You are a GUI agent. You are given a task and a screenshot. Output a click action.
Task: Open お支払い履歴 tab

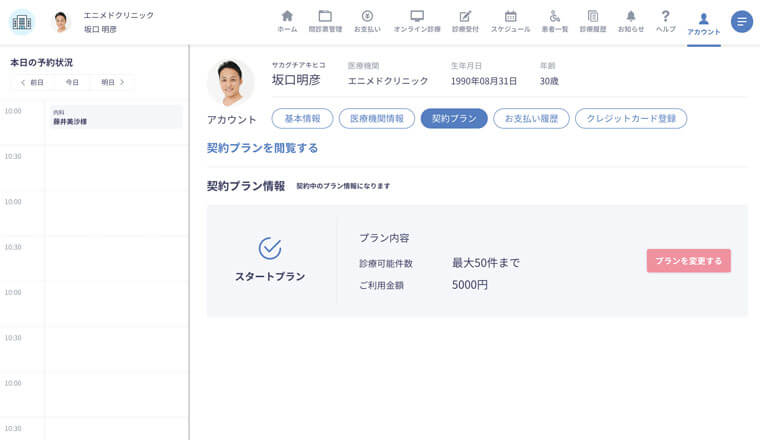click(x=531, y=118)
